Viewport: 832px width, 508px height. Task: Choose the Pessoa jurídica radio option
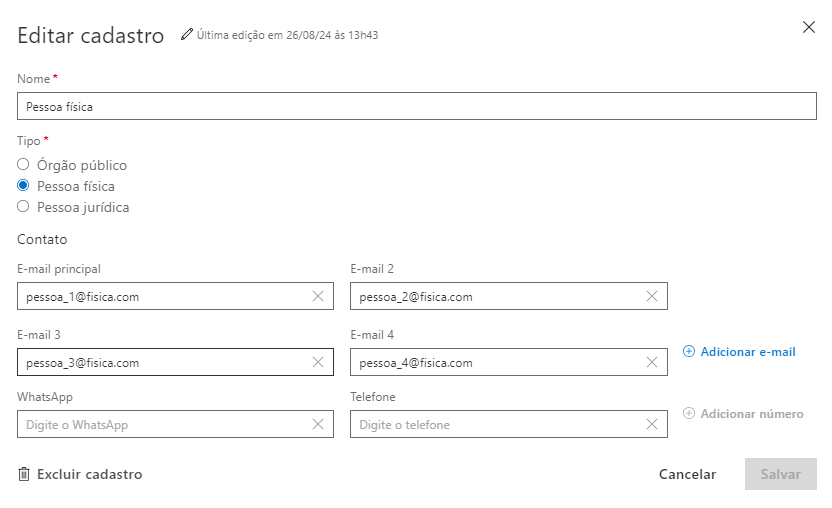[x=23, y=207]
